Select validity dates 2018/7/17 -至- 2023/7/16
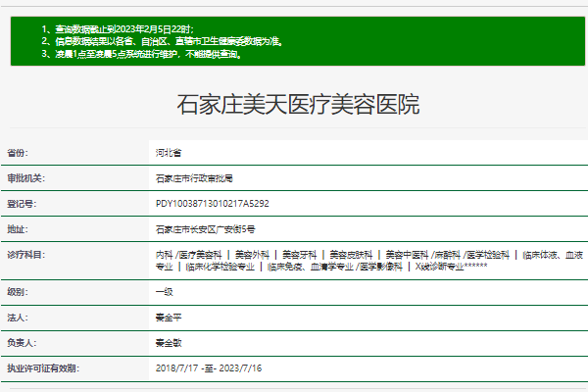This screenshot has width=588, height=392. tap(209, 368)
